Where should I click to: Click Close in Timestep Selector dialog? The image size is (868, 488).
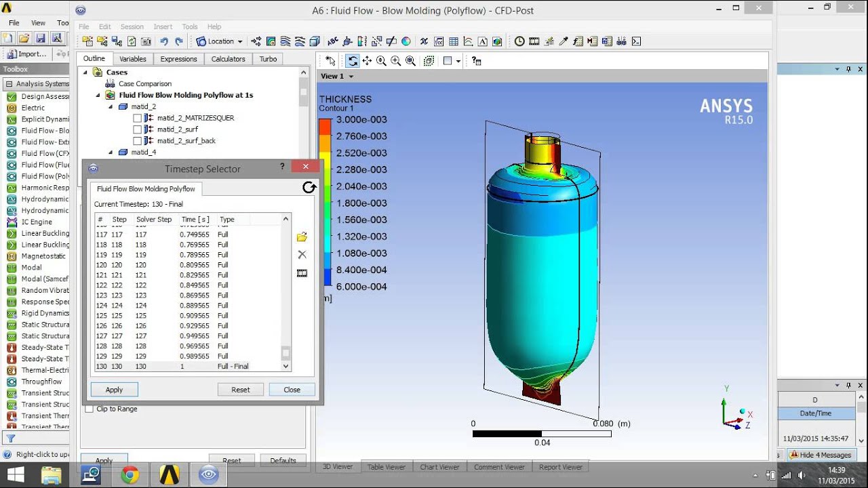tap(292, 390)
